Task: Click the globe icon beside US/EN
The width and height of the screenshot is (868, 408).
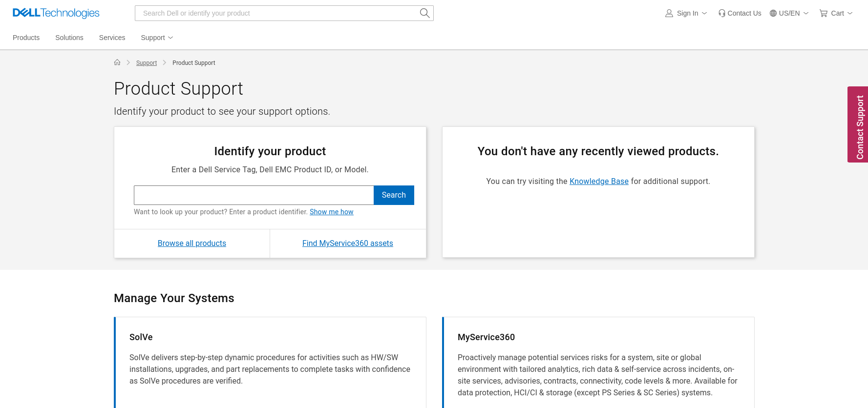Action: (x=773, y=13)
